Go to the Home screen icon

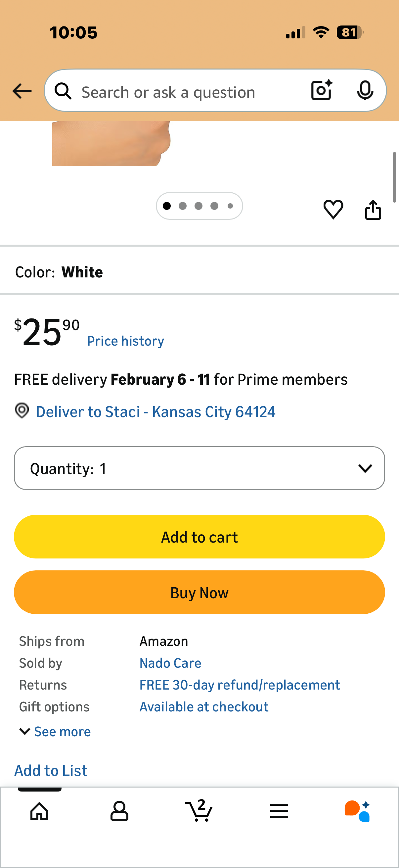(x=39, y=811)
